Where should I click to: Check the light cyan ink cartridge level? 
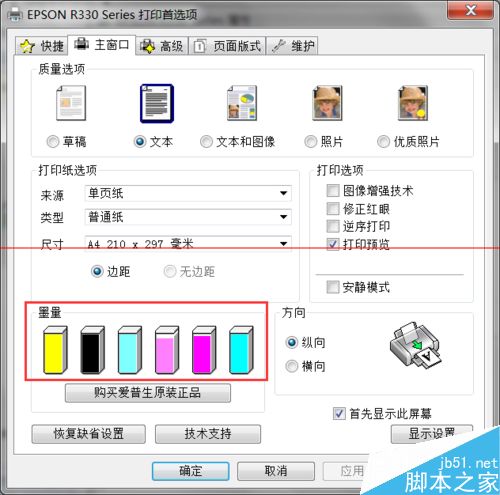(x=130, y=350)
